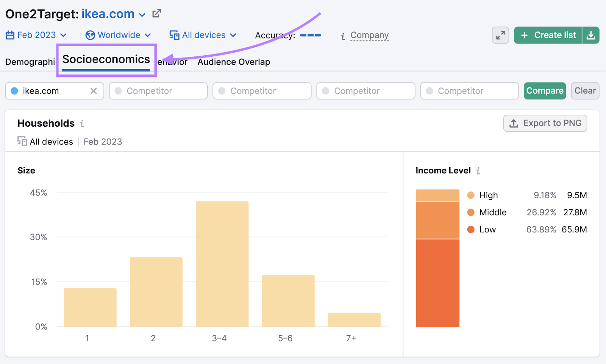Click the 63.89% Low income value
606x364 pixels.
(x=541, y=229)
